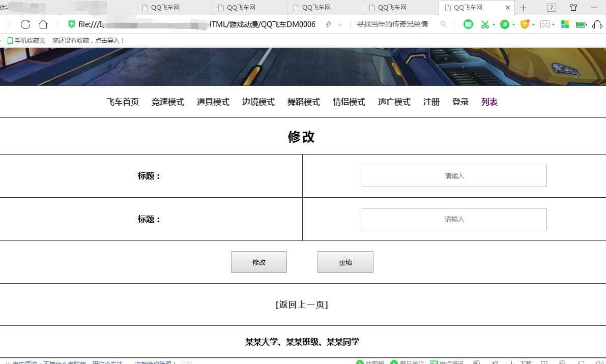Click the scissors screenshot tool icon
Image resolution: width=606 pixels, height=364 pixels.
click(x=485, y=24)
